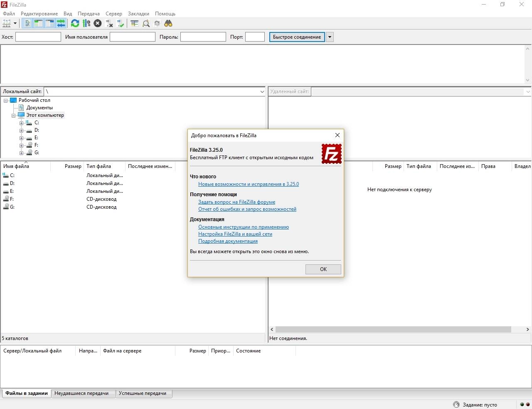532x409 pixels.
Task: Select the F: CD drive icon in list
Action: [6, 199]
